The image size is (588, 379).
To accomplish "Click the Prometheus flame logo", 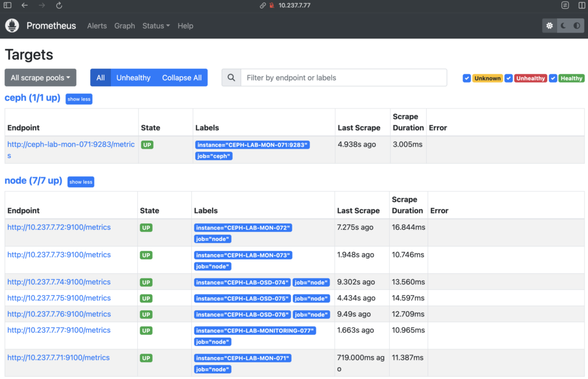I will (12, 25).
